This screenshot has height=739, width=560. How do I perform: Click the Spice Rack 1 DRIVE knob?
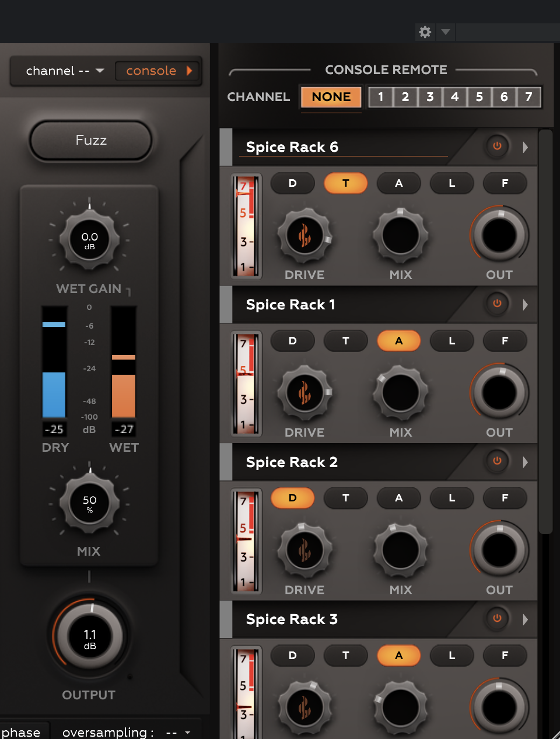pos(304,393)
